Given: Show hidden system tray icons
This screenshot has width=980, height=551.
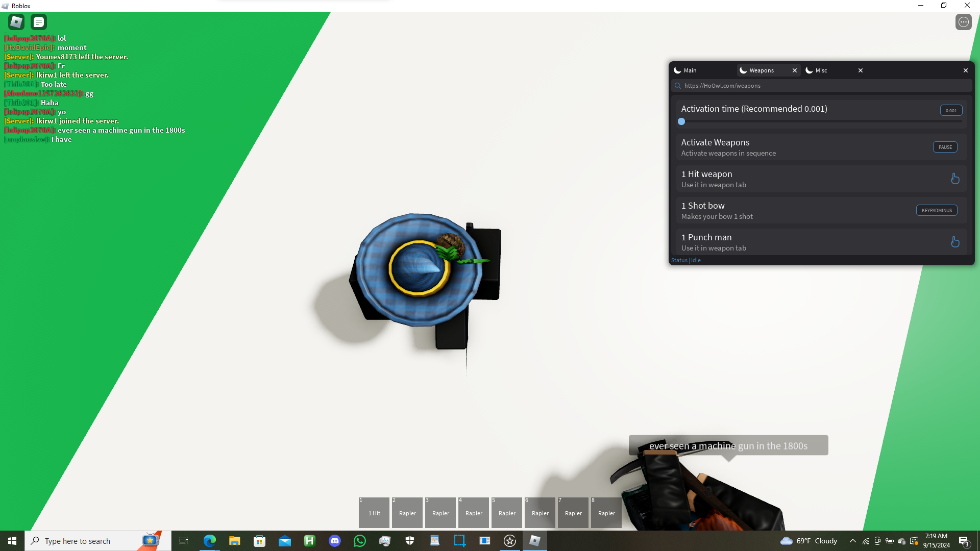Looking at the screenshot, I should [852, 541].
